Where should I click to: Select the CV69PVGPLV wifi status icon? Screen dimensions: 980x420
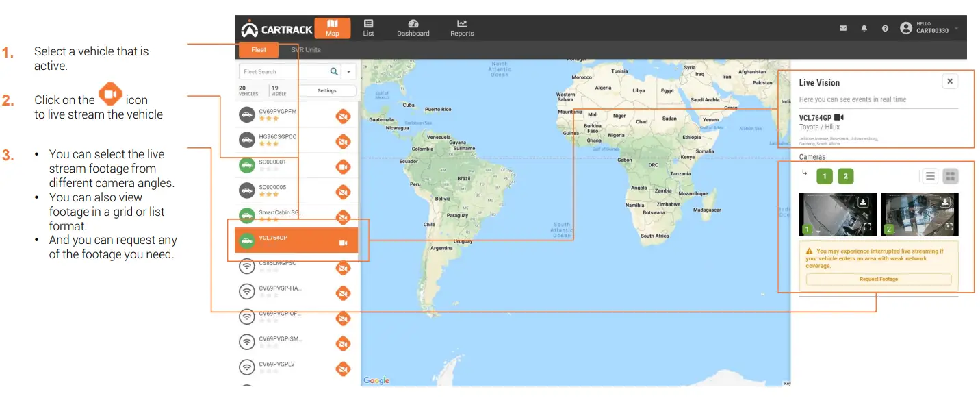click(246, 367)
